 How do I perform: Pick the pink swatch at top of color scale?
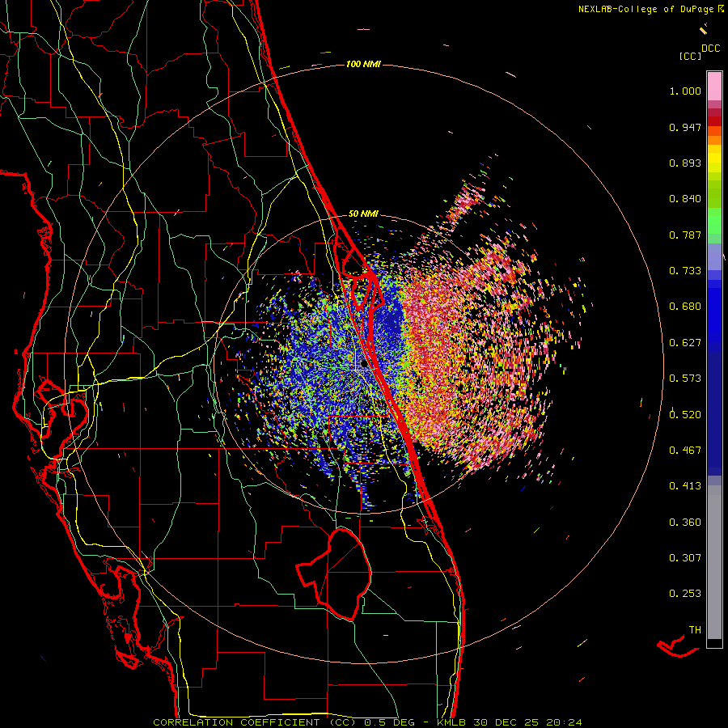point(714,86)
